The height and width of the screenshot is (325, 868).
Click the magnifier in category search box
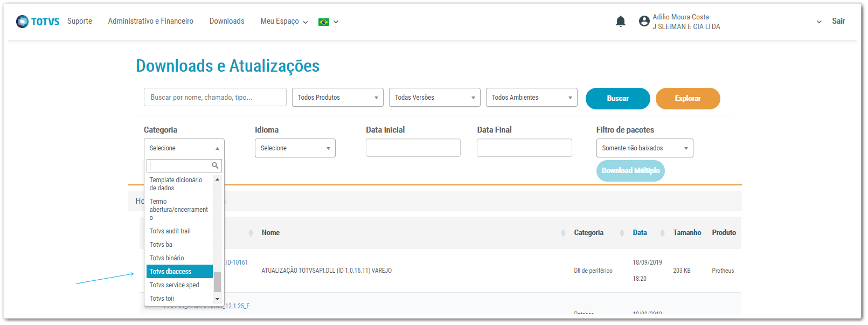pyautogui.click(x=215, y=165)
